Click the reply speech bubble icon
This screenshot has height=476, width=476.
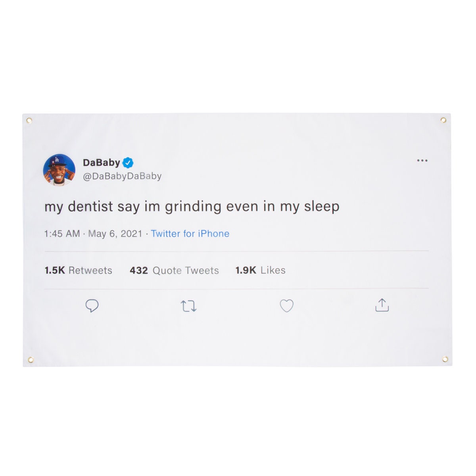pos(92,306)
